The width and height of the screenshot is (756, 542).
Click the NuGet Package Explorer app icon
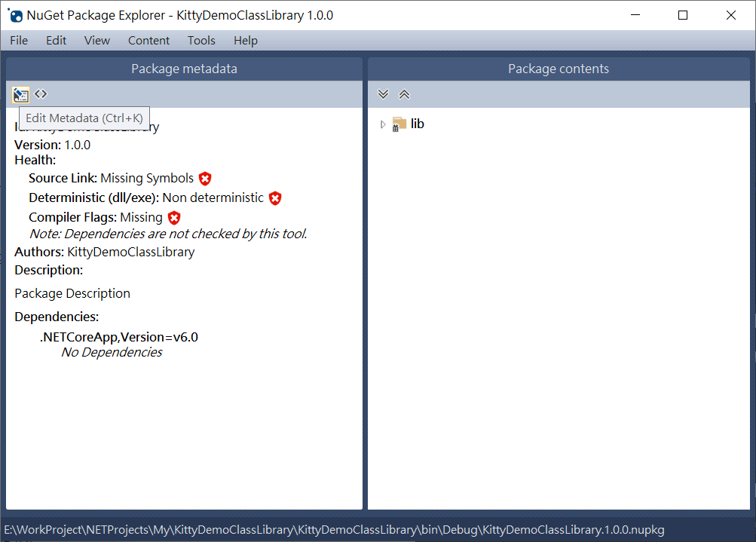click(15, 15)
